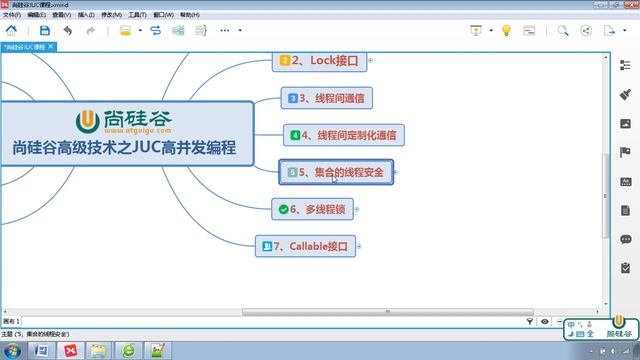Expand the 6、多线程锁 topic branch

(357, 209)
